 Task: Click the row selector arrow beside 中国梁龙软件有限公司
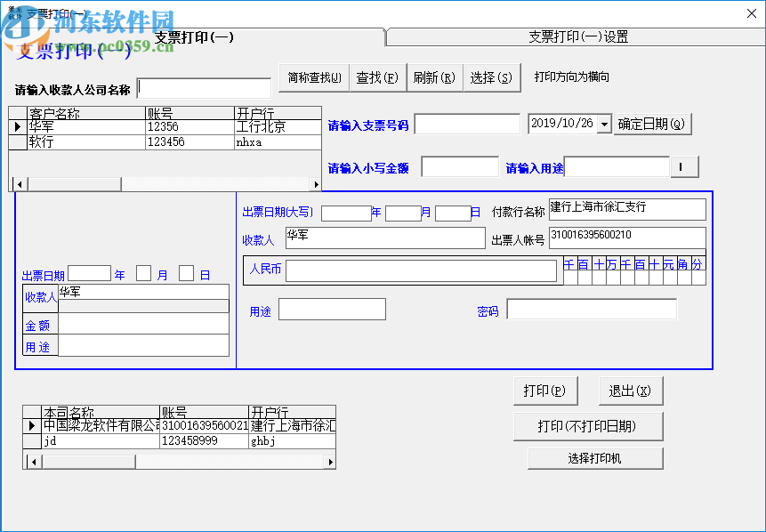tap(30, 425)
